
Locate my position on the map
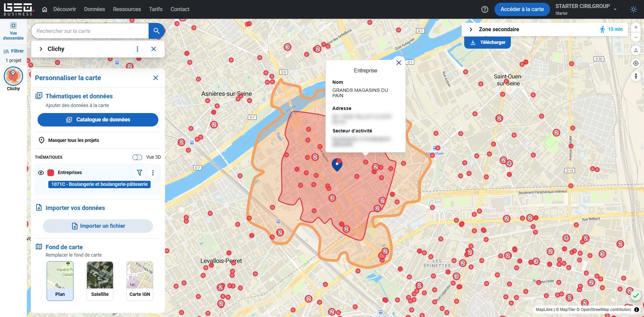tap(636, 63)
